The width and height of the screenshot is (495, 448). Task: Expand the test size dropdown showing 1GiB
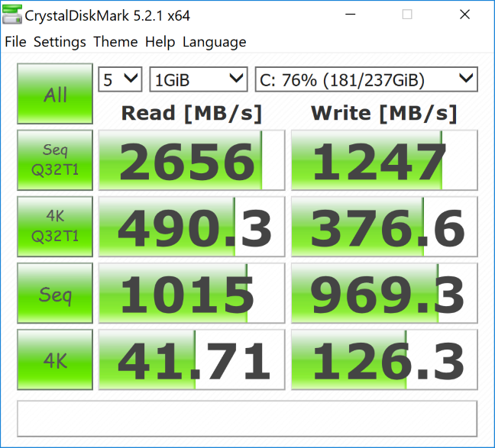point(199,79)
